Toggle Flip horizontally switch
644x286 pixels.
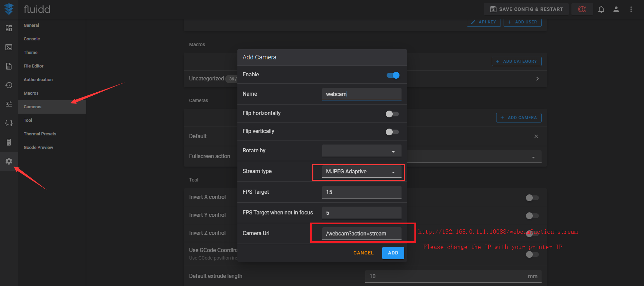392,114
